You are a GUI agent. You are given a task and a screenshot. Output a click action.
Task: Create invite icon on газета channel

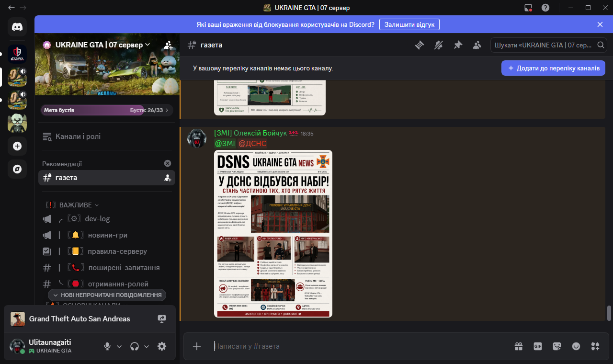click(x=168, y=178)
